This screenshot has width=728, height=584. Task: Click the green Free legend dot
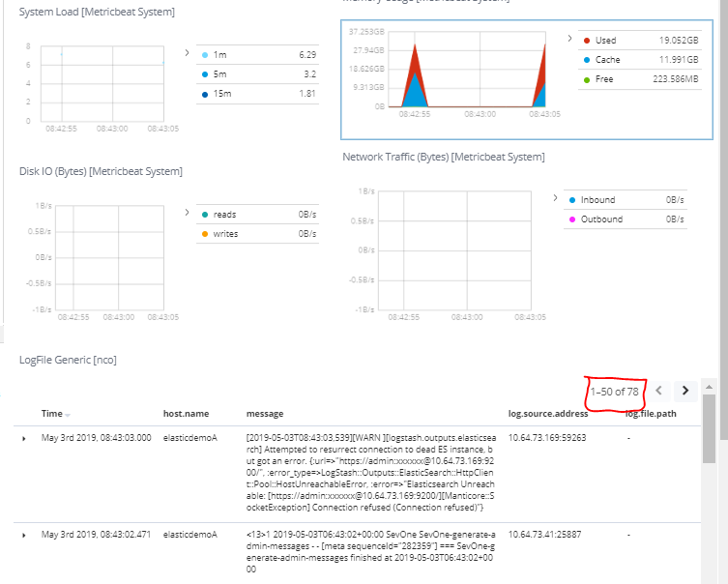pyautogui.click(x=586, y=79)
